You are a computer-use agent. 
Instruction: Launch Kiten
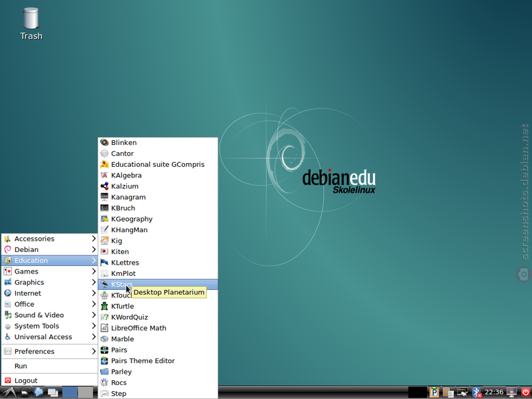pyautogui.click(x=158, y=251)
